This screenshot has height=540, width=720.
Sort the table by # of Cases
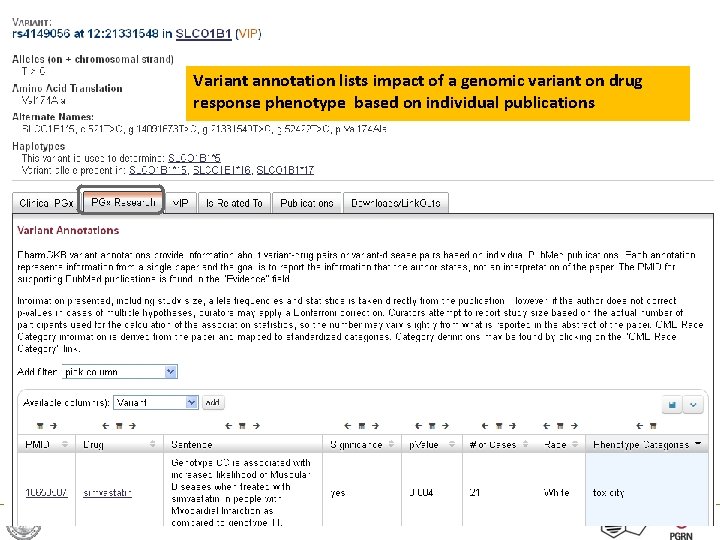coord(525,444)
